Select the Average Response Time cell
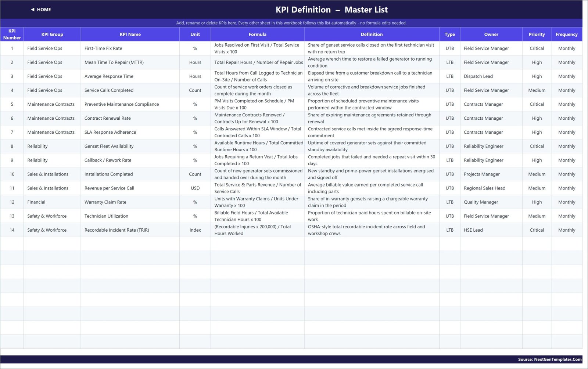The width and height of the screenshot is (588, 369). click(130, 76)
